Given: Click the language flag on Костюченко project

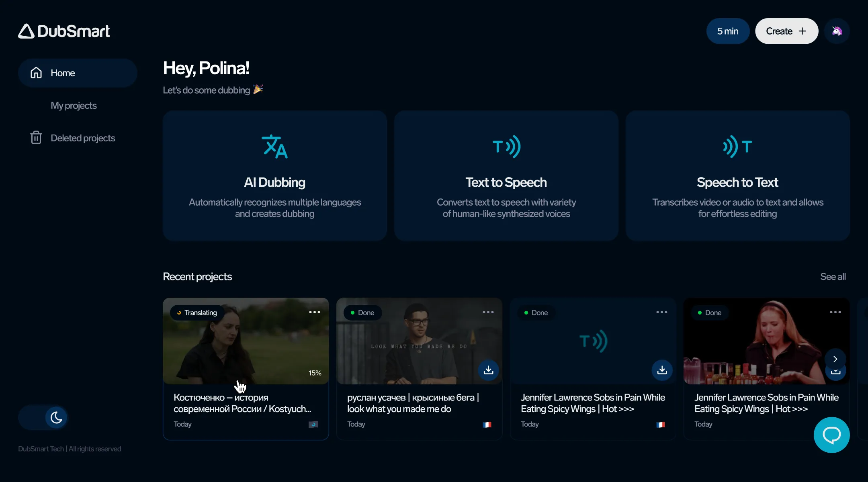Looking at the screenshot, I should point(313,425).
